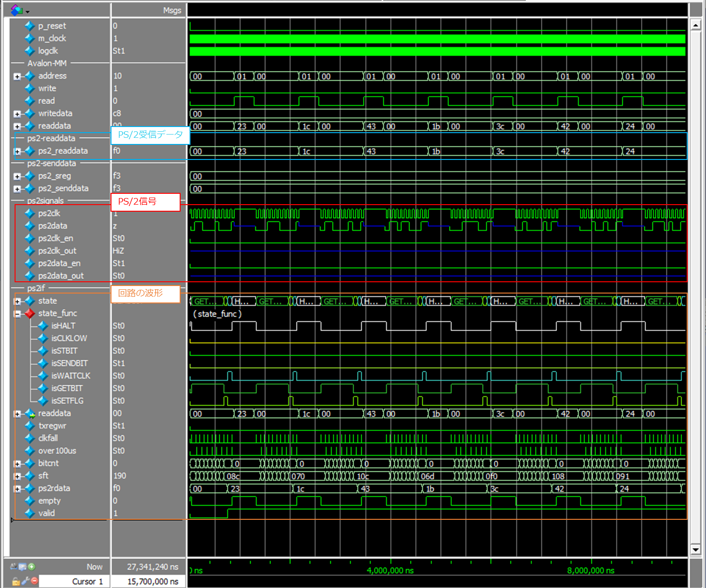Click the 4,000,000 ns timeline marker
The height and width of the screenshot is (588, 706).
coord(390,571)
